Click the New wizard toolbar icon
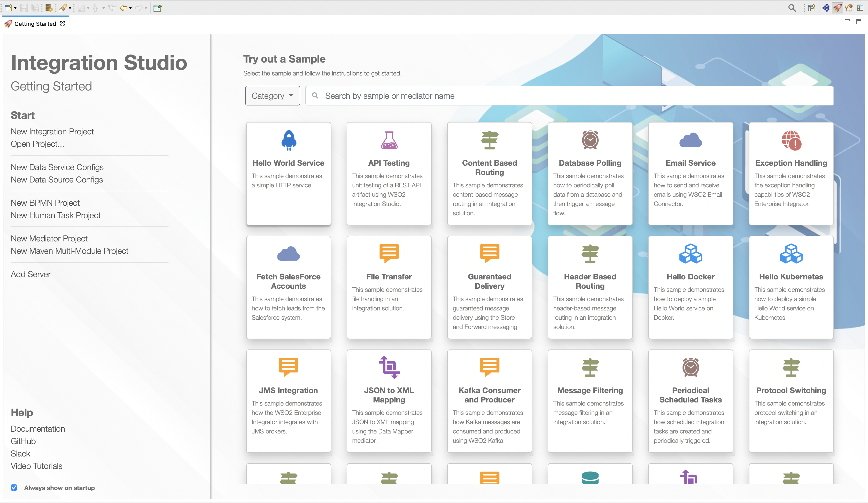The image size is (868, 503). [8, 7]
